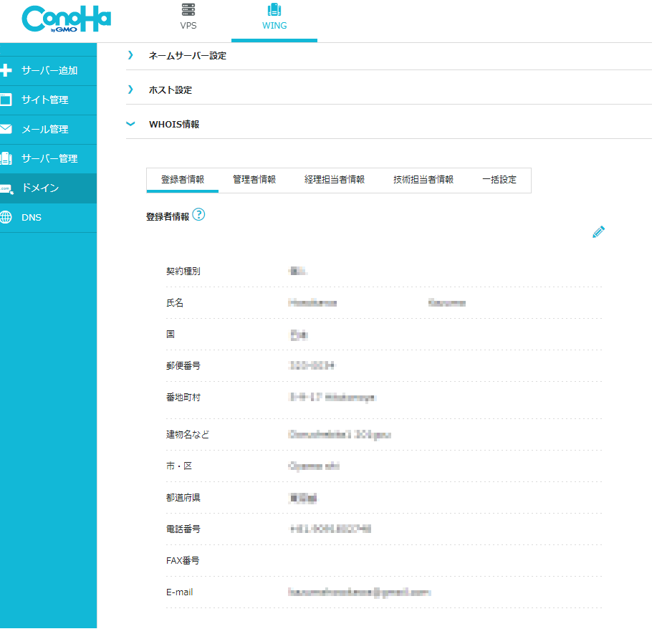The image size is (662, 644).
Task: Click the pencil edit icon
Action: tap(598, 231)
